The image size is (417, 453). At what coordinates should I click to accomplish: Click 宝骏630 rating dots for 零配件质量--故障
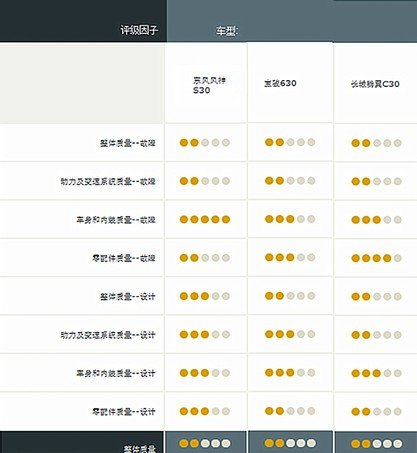(290, 257)
